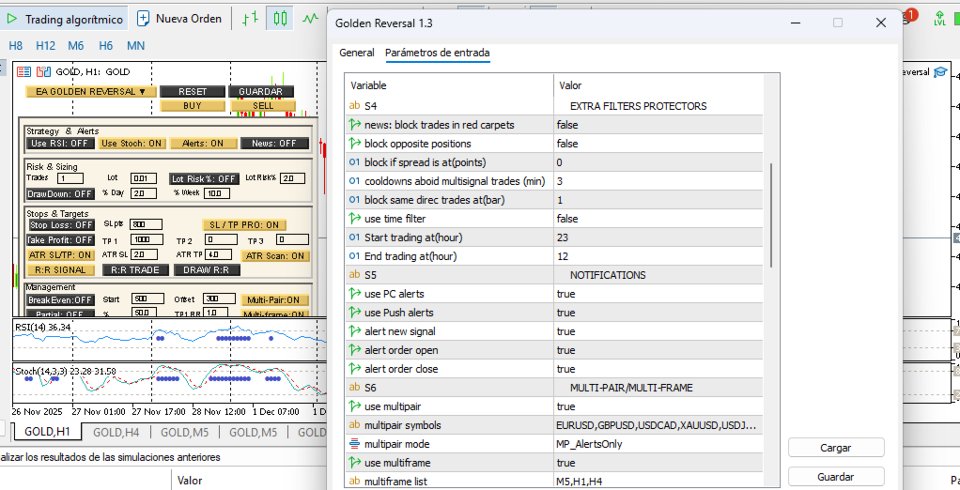Toggle the Multi-Pair:ON switch
This screenshot has width=960, height=490.
pyautogui.click(x=275, y=300)
